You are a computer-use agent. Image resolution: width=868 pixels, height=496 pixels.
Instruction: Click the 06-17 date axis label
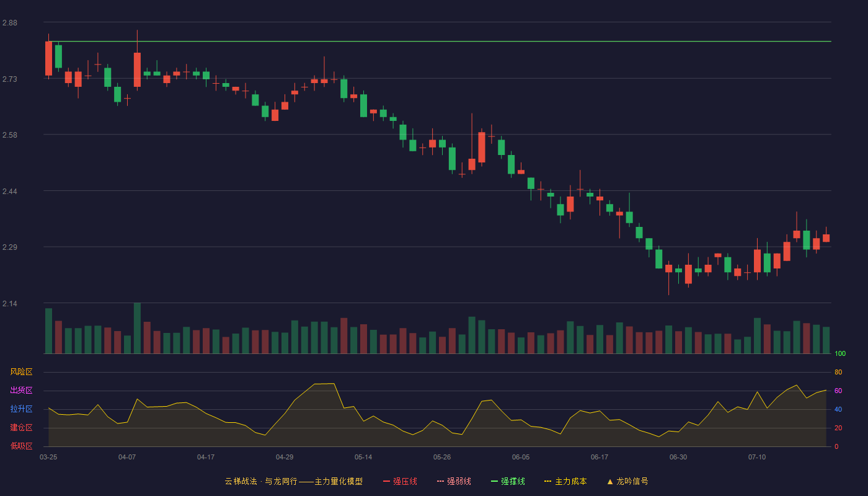(x=600, y=457)
